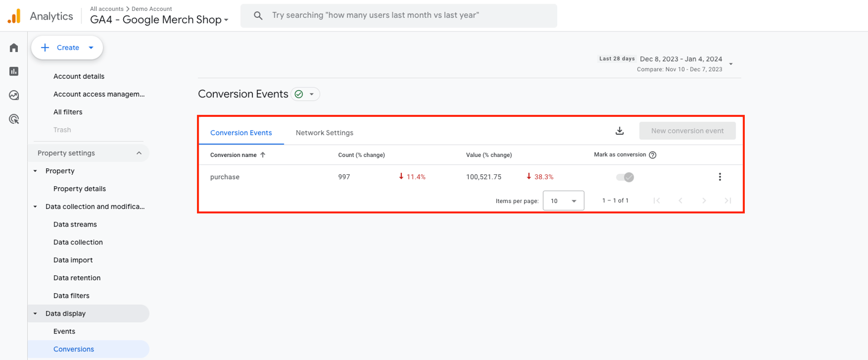Collapse Data collection and modification group
868x360 pixels.
tap(35, 207)
